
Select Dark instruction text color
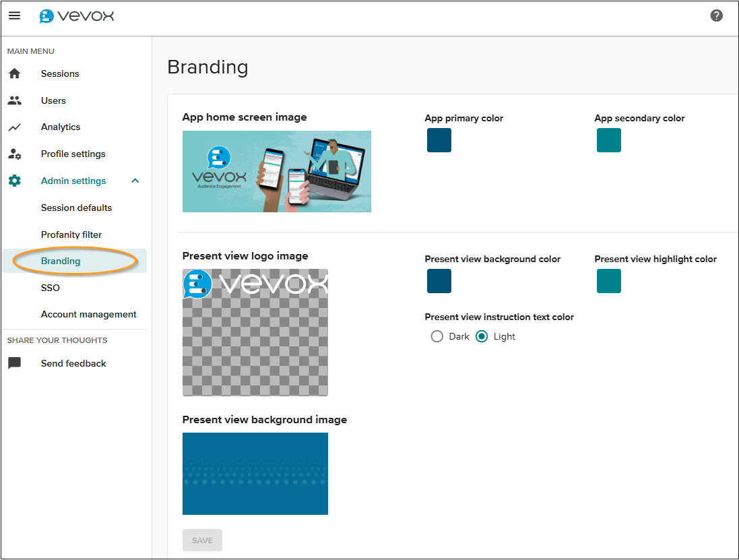(x=437, y=336)
